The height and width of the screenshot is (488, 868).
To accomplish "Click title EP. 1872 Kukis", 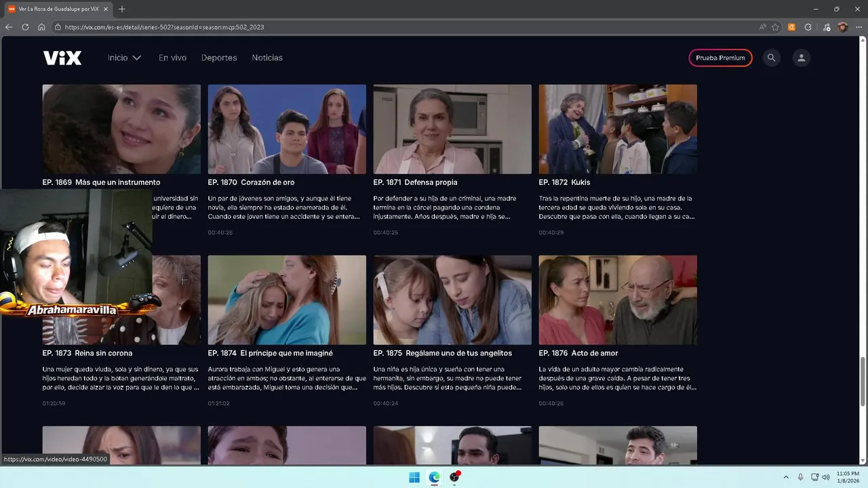I will 564,182.
